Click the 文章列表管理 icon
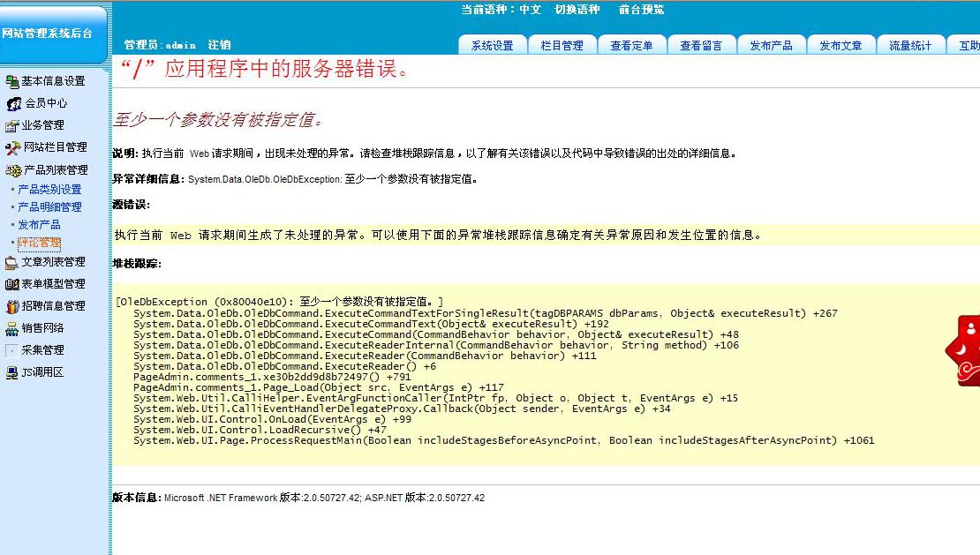Screen dimensions: 980x555 [11, 262]
